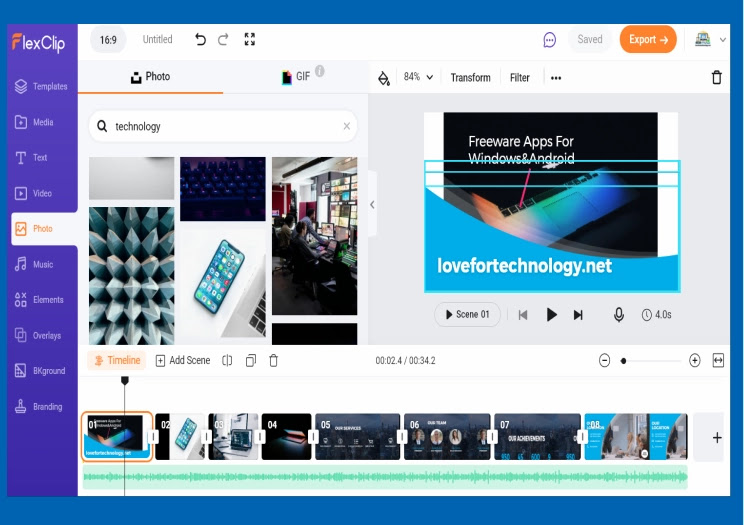This screenshot has width=744, height=525.
Task: Click the technology search field
Action: click(x=223, y=126)
